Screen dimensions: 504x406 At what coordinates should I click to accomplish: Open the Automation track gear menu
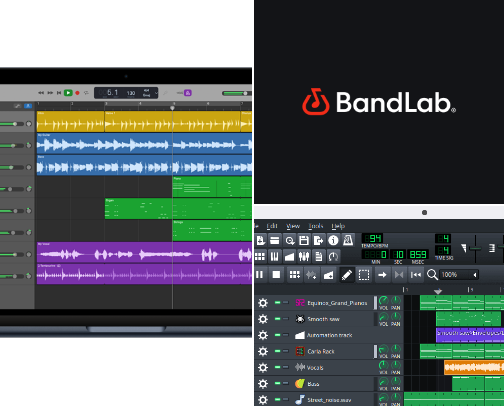(x=263, y=335)
